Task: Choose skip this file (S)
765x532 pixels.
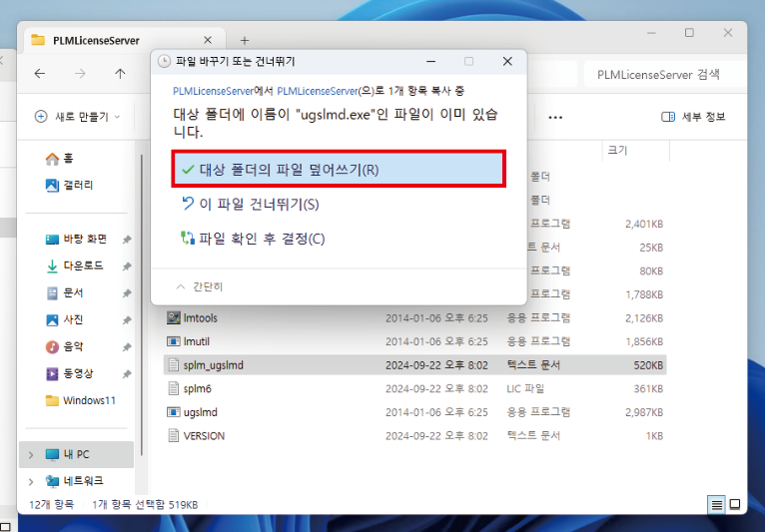Action: [x=250, y=204]
